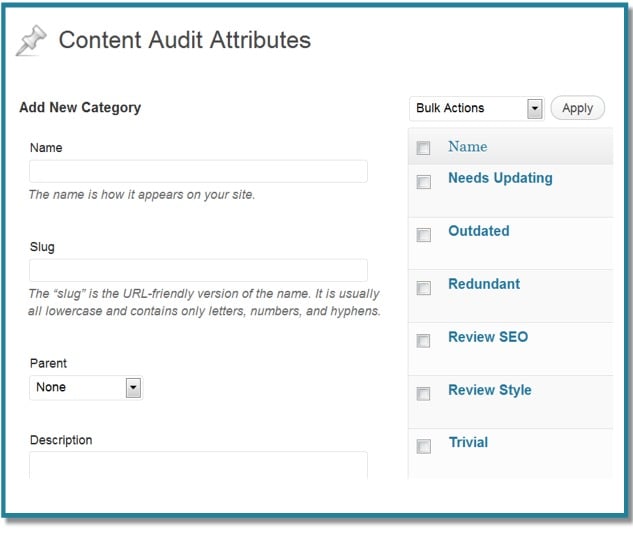633x534 pixels.
Task: Click the pushpin icon beside the page title
Action: click(32, 41)
